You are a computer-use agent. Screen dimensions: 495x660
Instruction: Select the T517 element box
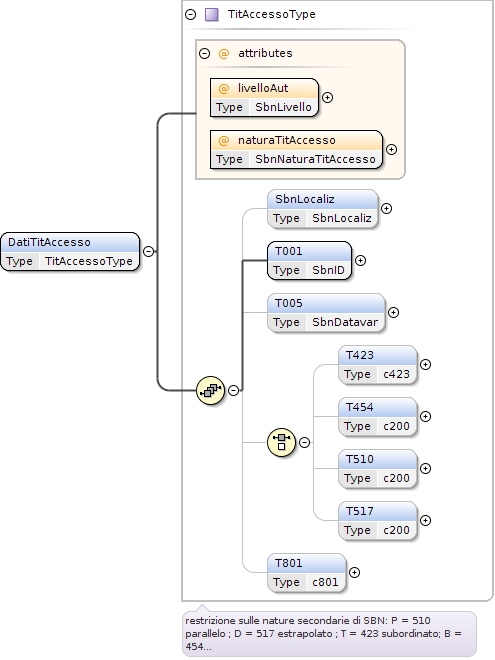pyautogui.click(x=378, y=521)
